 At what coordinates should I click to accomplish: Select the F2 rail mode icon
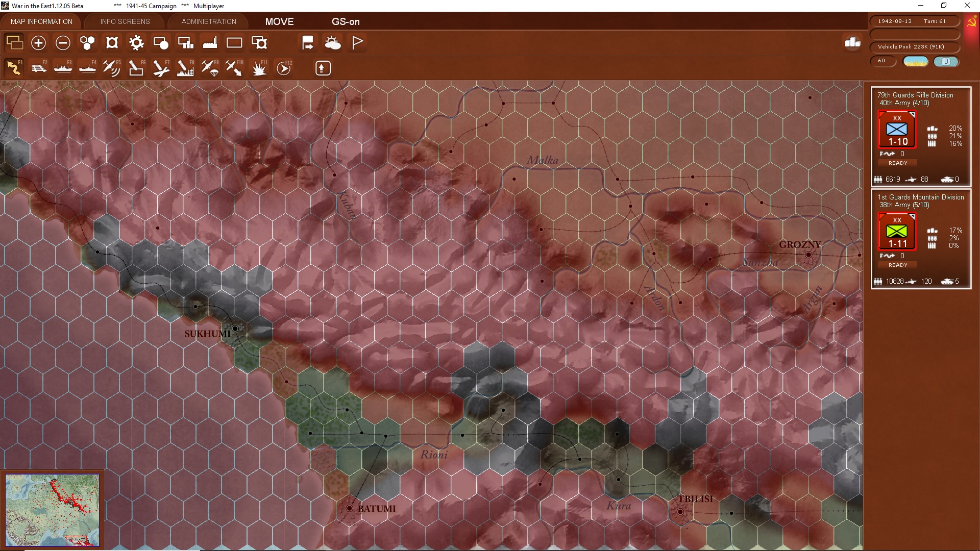39,68
